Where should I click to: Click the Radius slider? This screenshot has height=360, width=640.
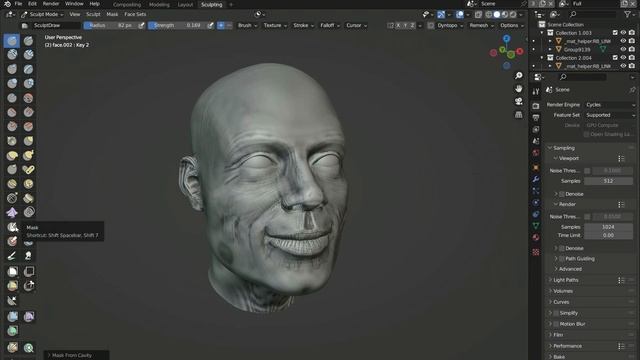tap(111, 25)
